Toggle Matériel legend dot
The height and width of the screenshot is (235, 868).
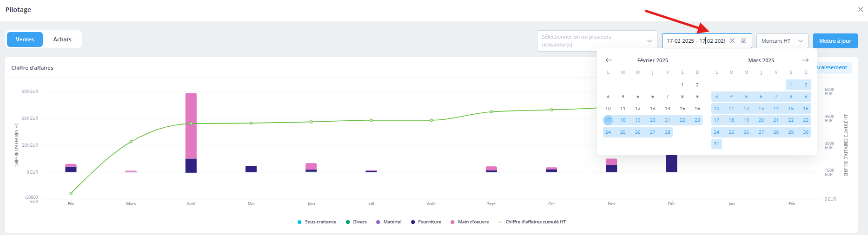(378, 222)
